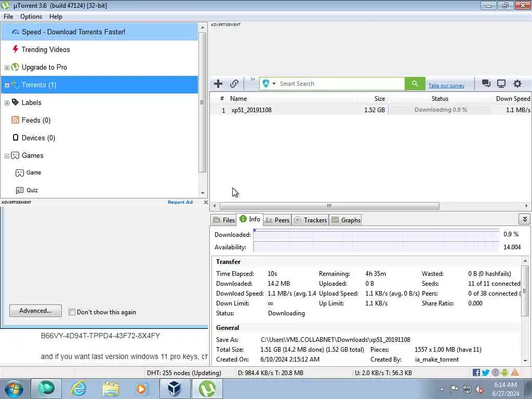
Task: Click the Downloading 0.9 % progress bar
Action: coord(440,110)
